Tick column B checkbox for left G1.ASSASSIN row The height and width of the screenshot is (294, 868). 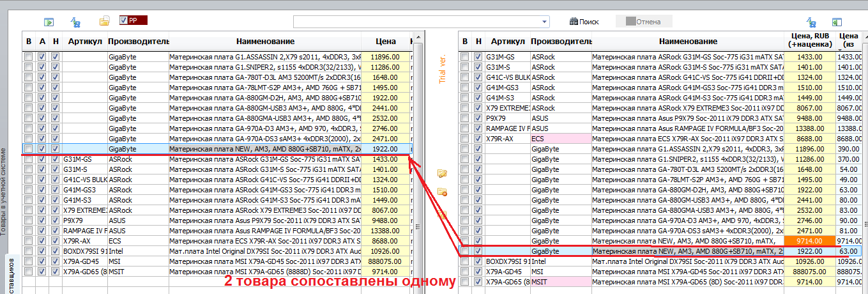29,57
